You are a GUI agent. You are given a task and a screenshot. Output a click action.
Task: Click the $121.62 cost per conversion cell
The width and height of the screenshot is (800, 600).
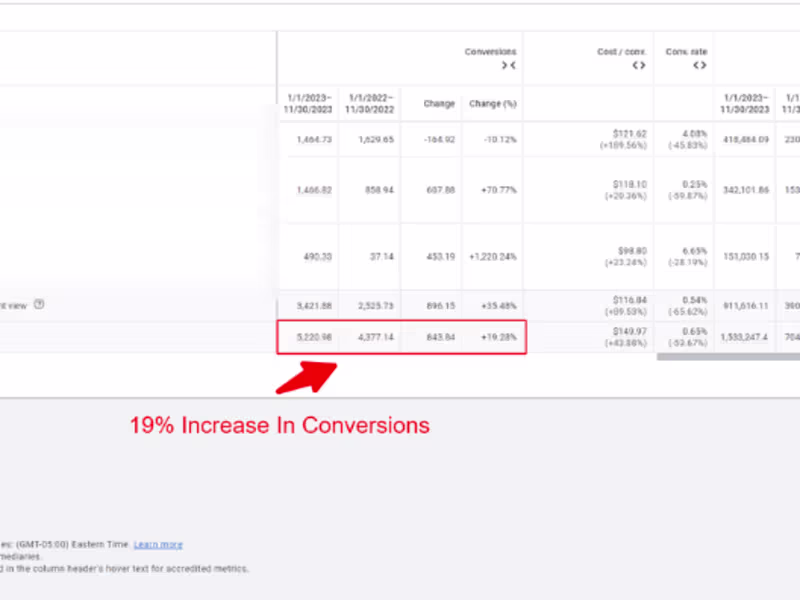coord(630,134)
